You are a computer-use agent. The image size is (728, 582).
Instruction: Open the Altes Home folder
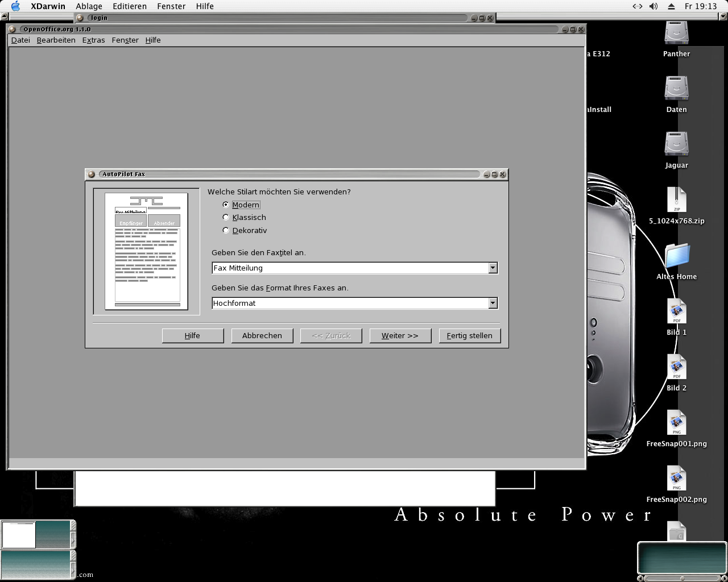click(x=676, y=256)
